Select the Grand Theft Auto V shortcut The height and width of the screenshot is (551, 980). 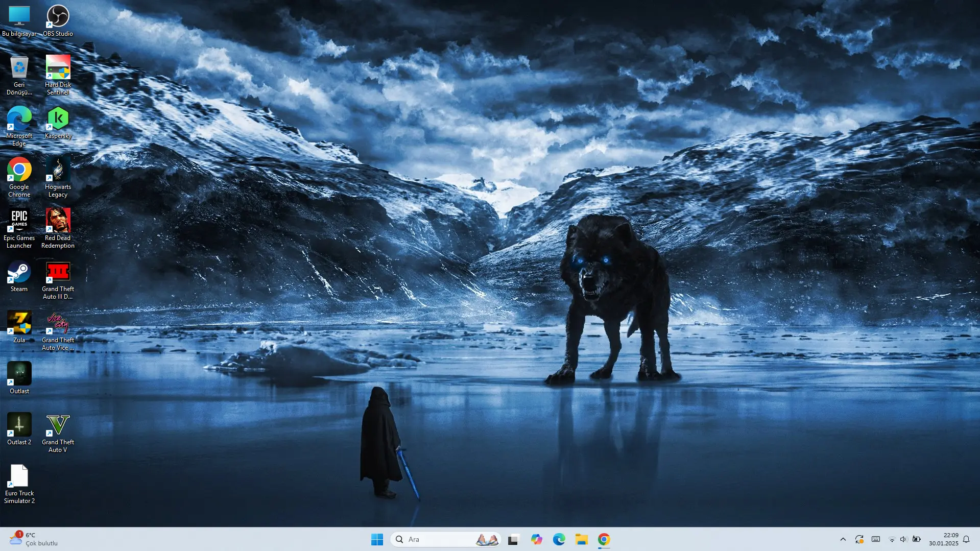(58, 433)
